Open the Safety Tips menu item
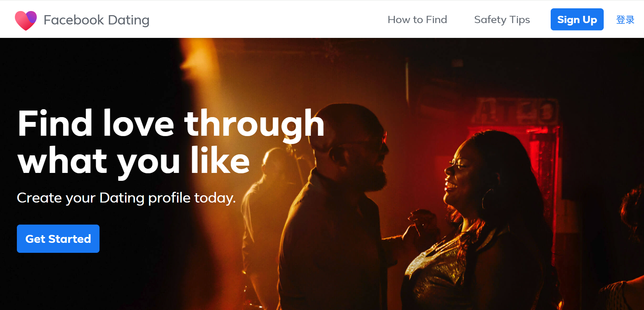 click(502, 20)
